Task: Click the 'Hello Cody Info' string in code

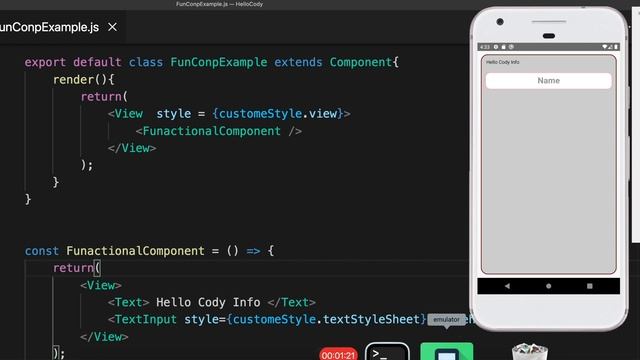Action: coord(208,302)
